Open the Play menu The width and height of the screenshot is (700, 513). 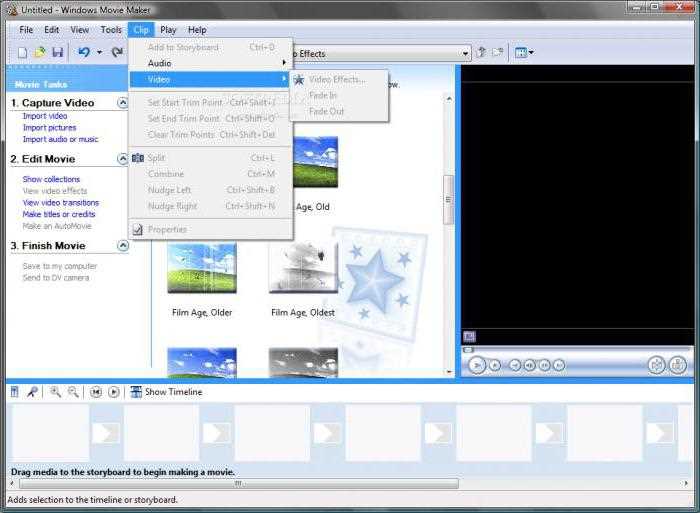tap(168, 30)
